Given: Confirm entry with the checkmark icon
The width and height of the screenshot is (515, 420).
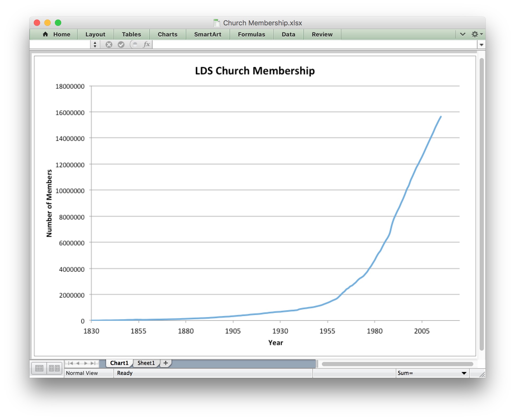Looking at the screenshot, I should (121, 44).
